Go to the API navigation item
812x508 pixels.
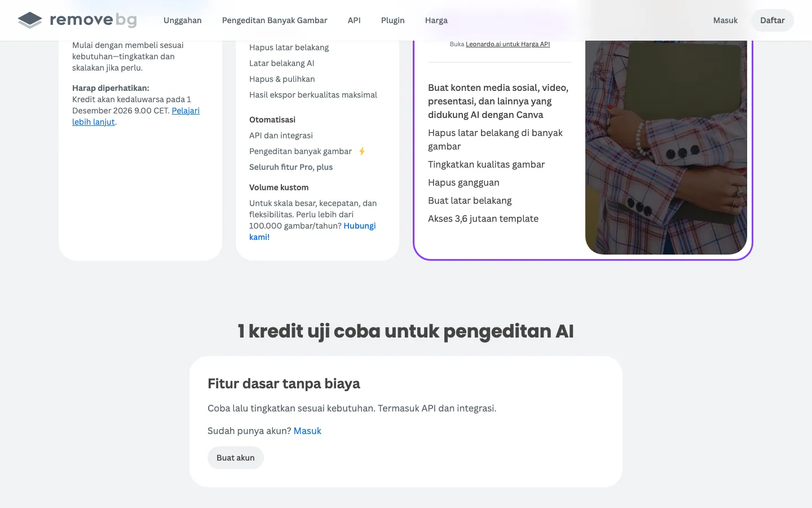[x=354, y=20]
